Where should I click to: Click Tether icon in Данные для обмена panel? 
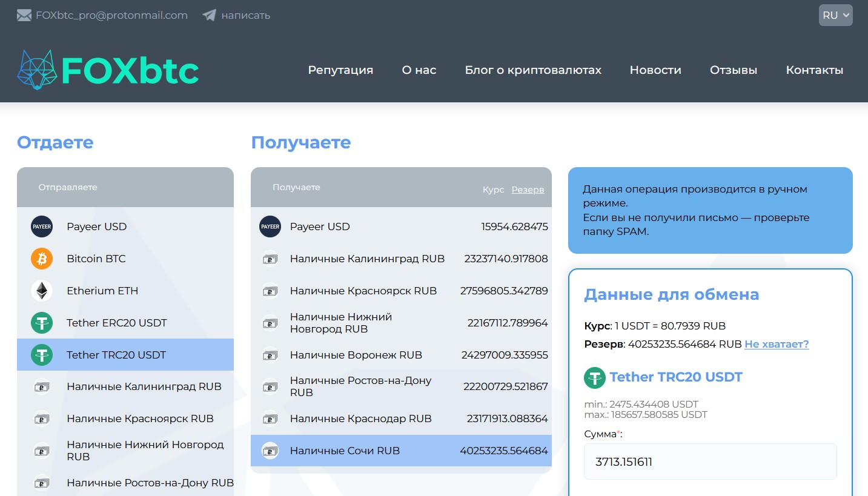pyautogui.click(x=595, y=377)
